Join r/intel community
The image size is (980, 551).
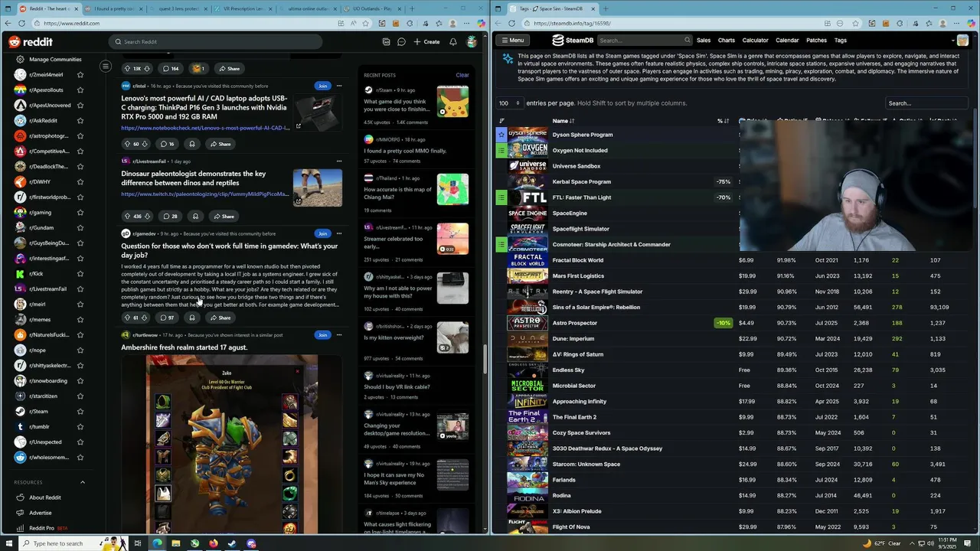pyautogui.click(x=323, y=86)
